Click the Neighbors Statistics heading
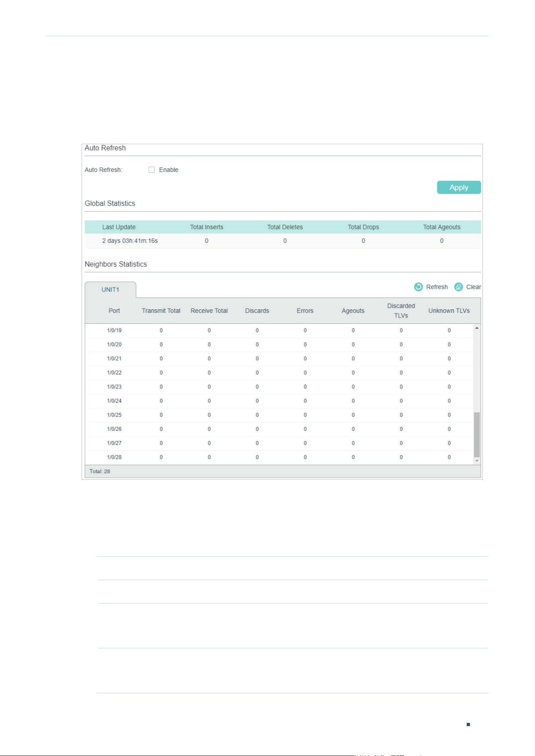 [116, 264]
